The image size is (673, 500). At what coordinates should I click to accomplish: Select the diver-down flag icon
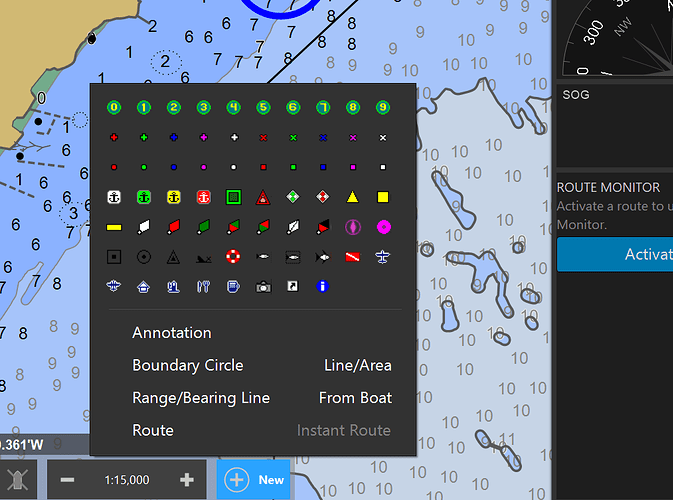tap(352, 257)
